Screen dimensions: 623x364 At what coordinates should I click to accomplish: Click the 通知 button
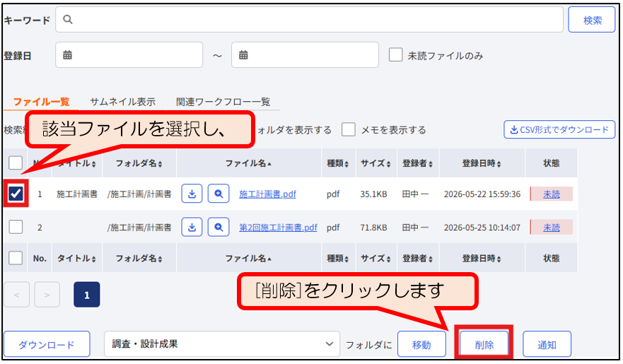pyautogui.click(x=547, y=344)
